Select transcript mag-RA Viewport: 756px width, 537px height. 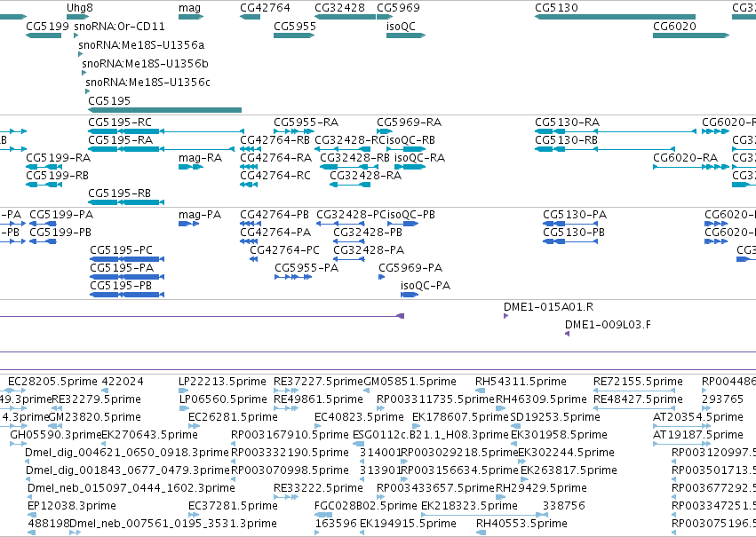[x=191, y=167]
